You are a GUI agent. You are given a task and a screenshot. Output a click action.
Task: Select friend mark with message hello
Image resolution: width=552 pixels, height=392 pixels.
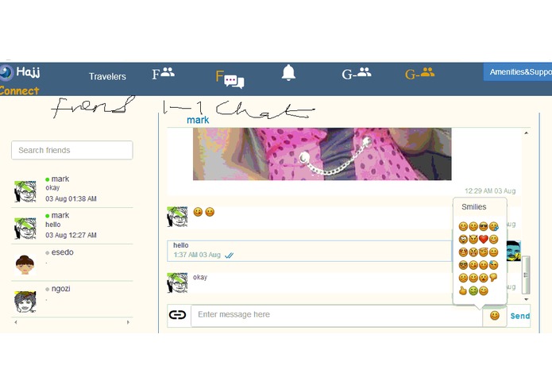coord(72,225)
